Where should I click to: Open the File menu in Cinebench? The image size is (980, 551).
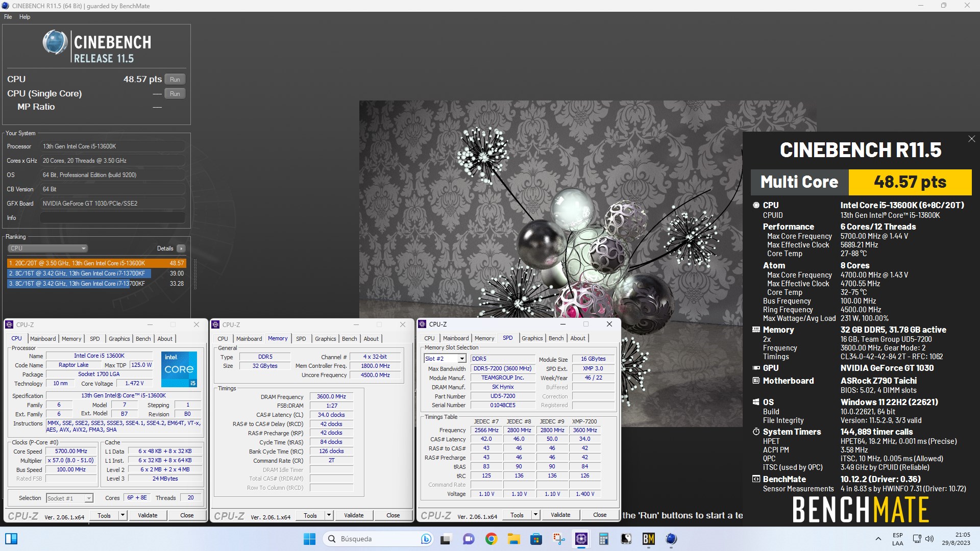(x=8, y=17)
